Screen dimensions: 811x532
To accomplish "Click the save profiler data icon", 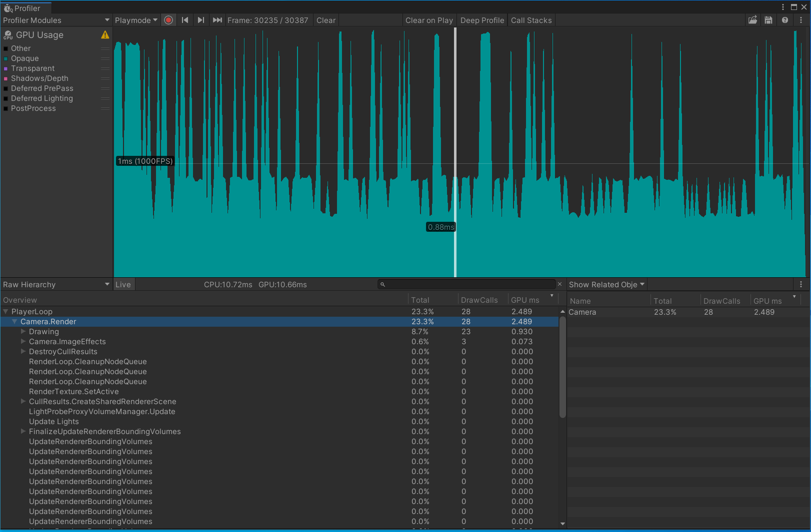I will tap(768, 20).
